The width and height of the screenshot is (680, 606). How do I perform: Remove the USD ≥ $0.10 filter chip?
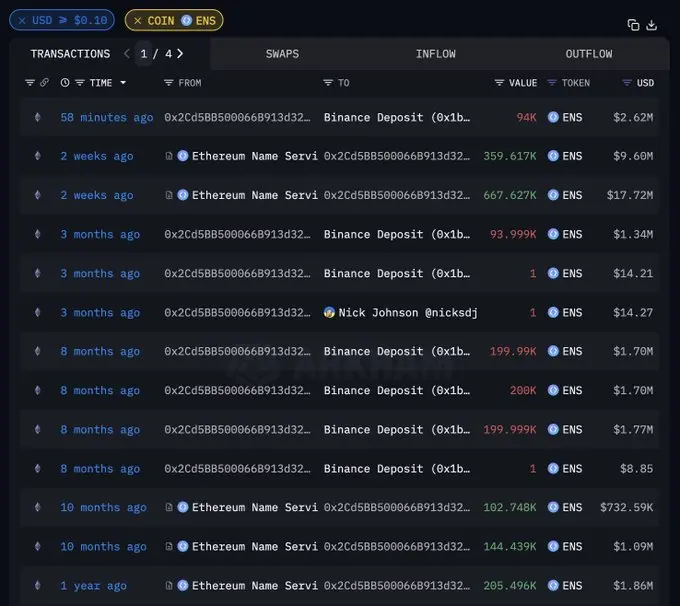coord(23,20)
